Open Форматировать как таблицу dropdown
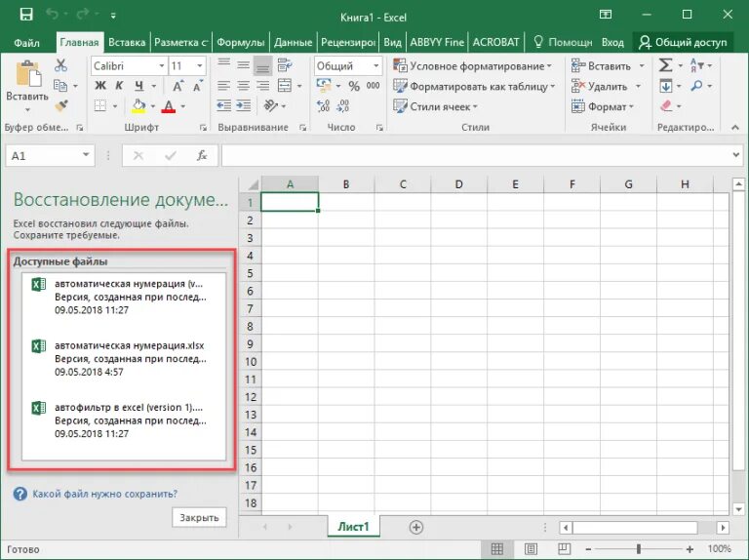 474,86
